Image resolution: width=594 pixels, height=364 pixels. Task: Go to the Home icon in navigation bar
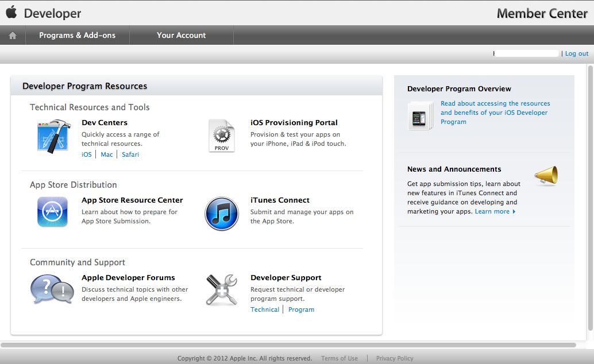pos(13,35)
